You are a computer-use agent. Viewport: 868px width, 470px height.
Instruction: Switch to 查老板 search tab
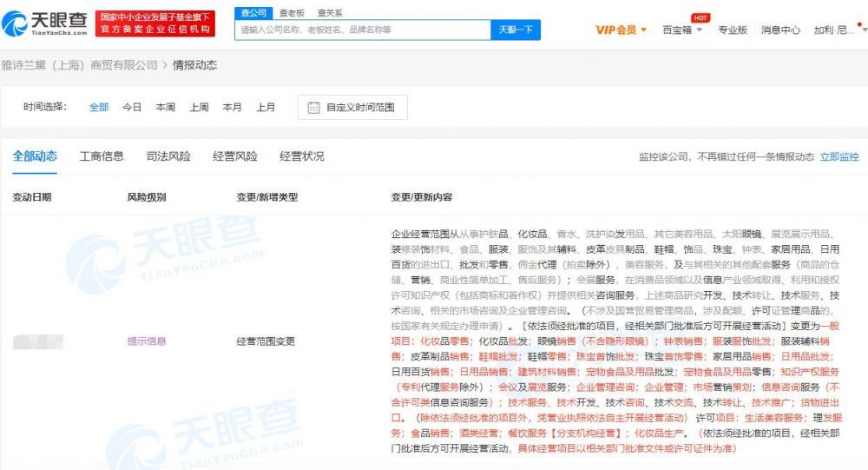(292, 13)
